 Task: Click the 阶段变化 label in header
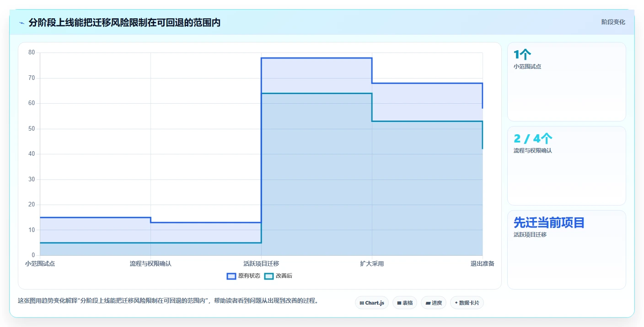click(x=613, y=22)
